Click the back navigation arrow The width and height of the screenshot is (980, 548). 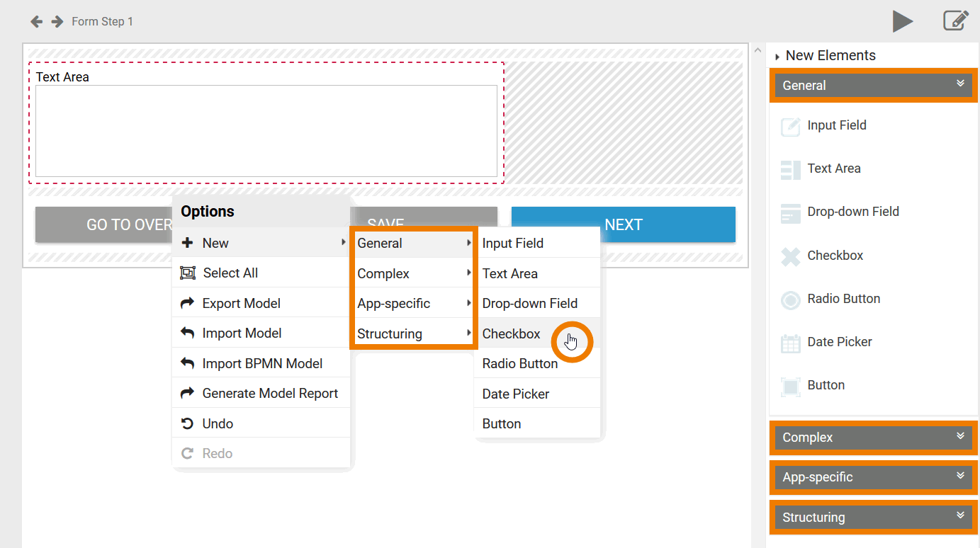[x=36, y=21]
